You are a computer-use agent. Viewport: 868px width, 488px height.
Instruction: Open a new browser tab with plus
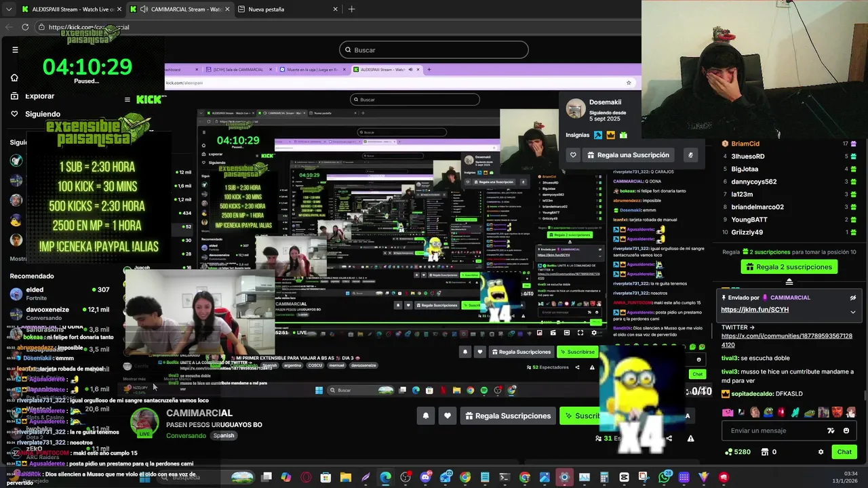tap(351, 9)
